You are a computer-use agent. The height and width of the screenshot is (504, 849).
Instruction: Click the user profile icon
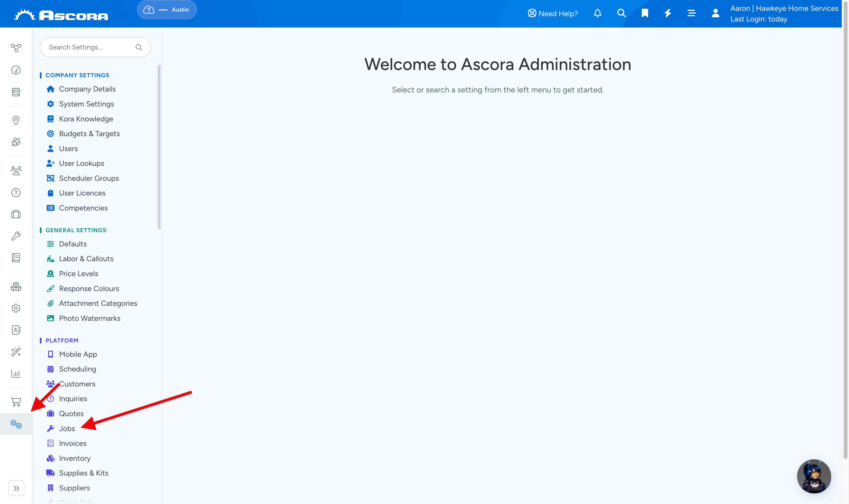click(x=715, y=13)
